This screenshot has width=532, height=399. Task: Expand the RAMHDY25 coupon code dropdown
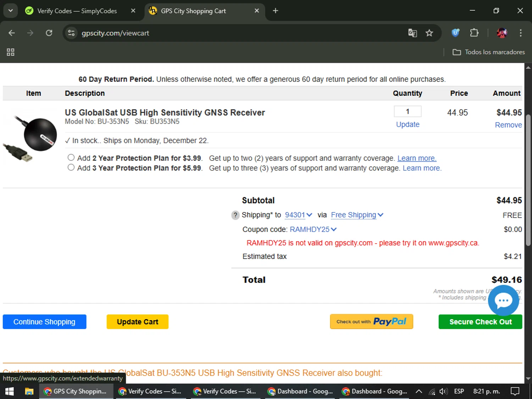click(x=313, y=229)
